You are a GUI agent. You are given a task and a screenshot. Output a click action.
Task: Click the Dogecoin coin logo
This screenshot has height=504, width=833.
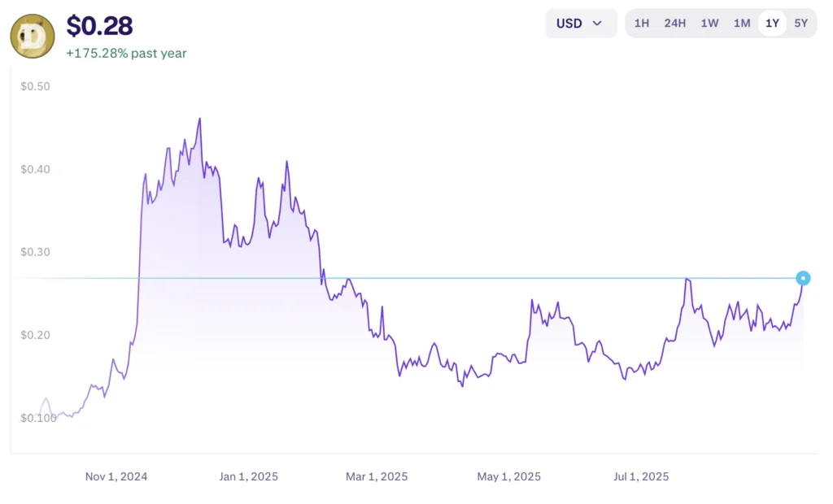[x=29, y=36]
